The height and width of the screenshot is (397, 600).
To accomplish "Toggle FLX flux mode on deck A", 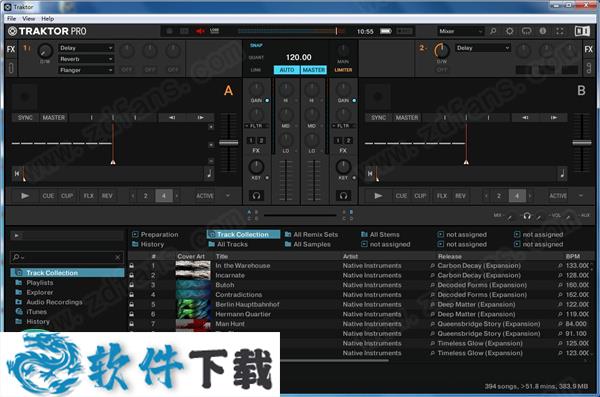I will (88, 196).
